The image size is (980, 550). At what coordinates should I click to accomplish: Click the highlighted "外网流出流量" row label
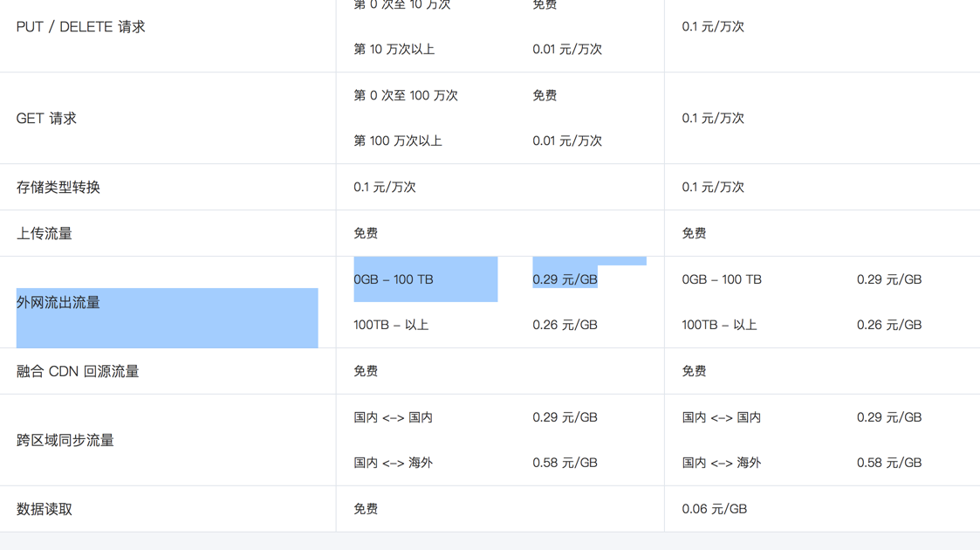58,303
